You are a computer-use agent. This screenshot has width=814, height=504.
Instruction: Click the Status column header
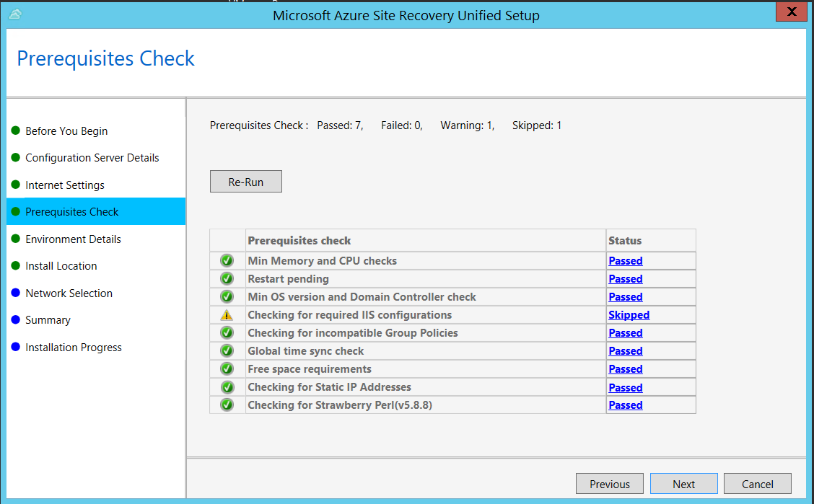(x=625, y=240)
